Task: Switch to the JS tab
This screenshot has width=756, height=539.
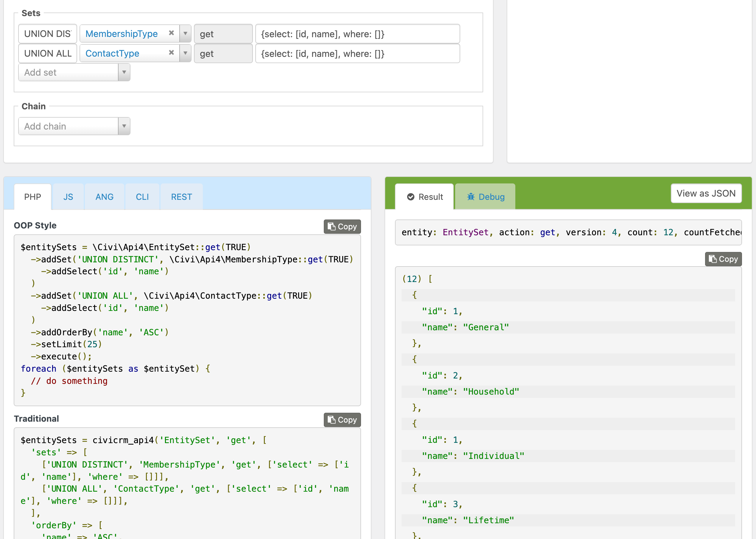Action: (69, 197)
